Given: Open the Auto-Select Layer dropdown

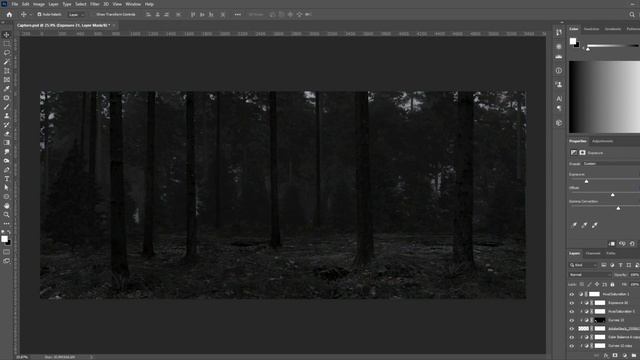Looking at the screenshot, I should pyautogui.click(x=76, y=14).
